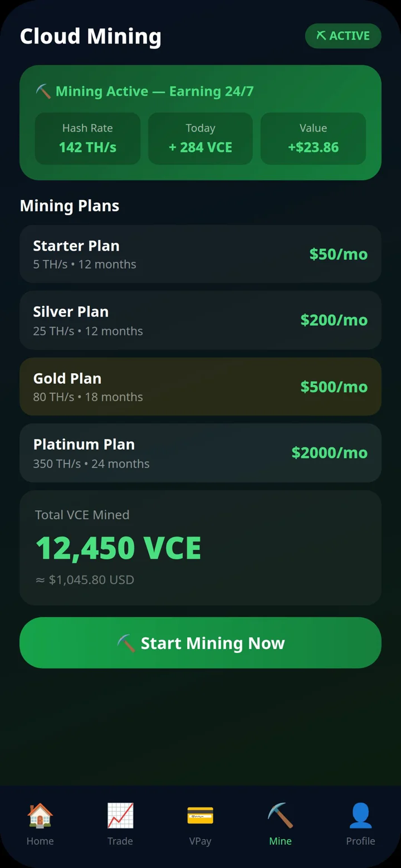
Task: Choose the Silver Plan card
Action: [200, 320]
